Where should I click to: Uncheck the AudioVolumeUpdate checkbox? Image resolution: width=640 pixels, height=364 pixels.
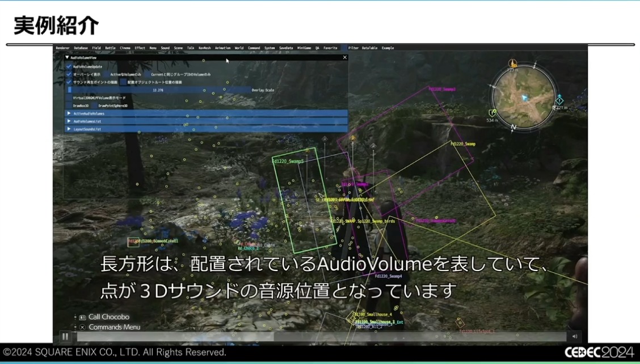pos(69,66)
